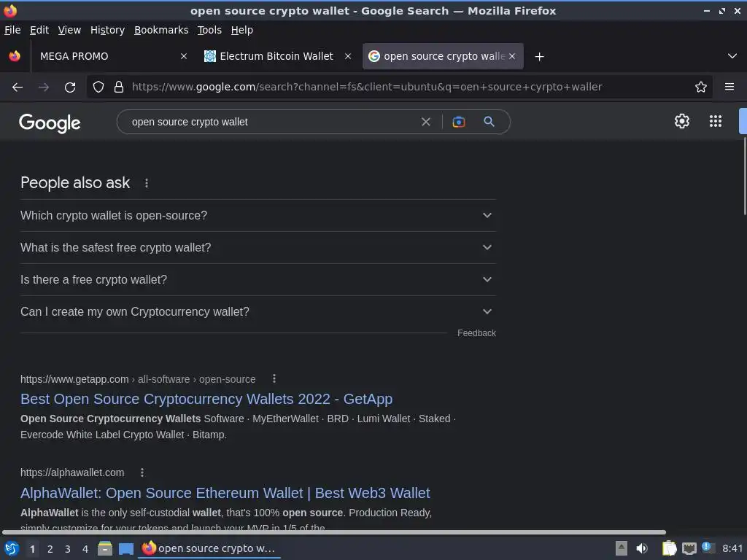
Task: Open the volume control tray icon
Action: [x=642, y=548]
